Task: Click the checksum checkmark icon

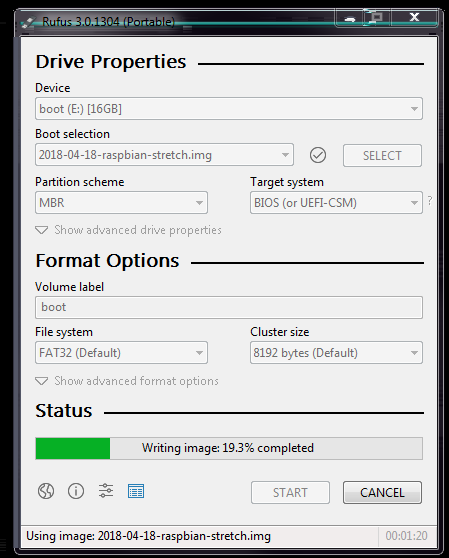Action: tap(318, 155)
